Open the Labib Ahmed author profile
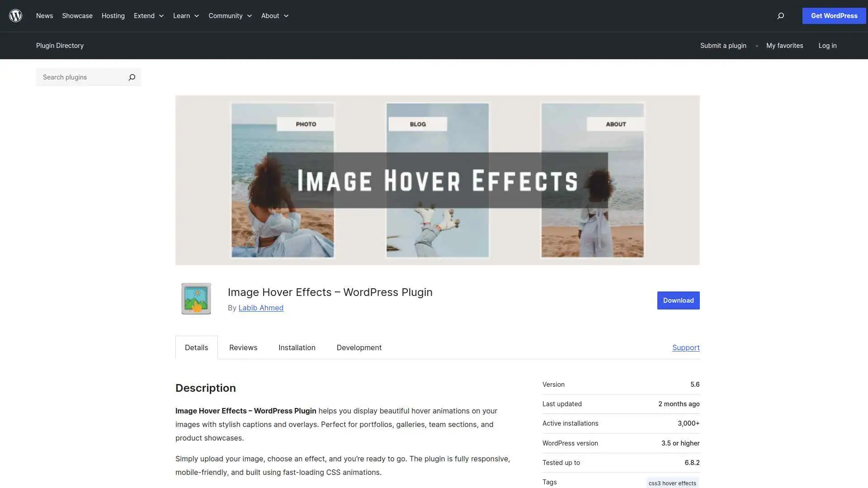The image size is (868, 488). (x=261, y=308)
